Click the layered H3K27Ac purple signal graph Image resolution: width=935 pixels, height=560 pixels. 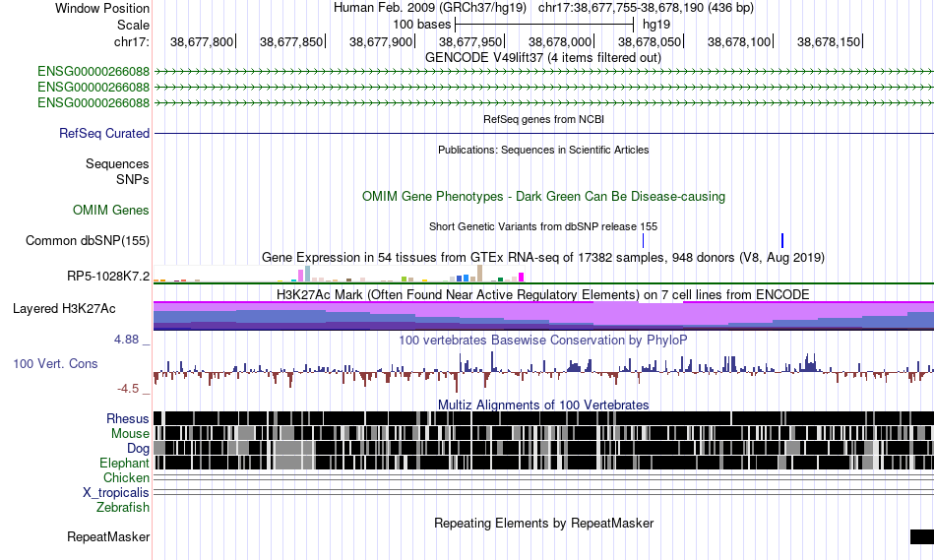(x=544, y=316)
